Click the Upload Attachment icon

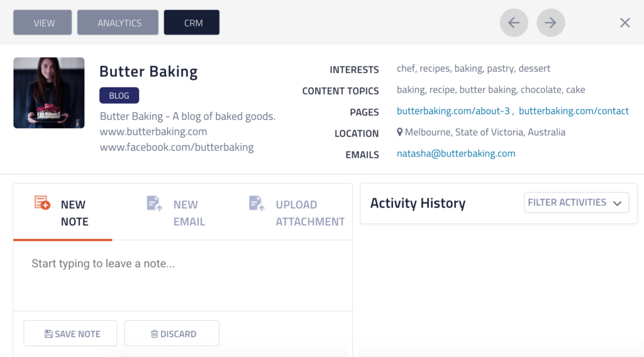257,203
